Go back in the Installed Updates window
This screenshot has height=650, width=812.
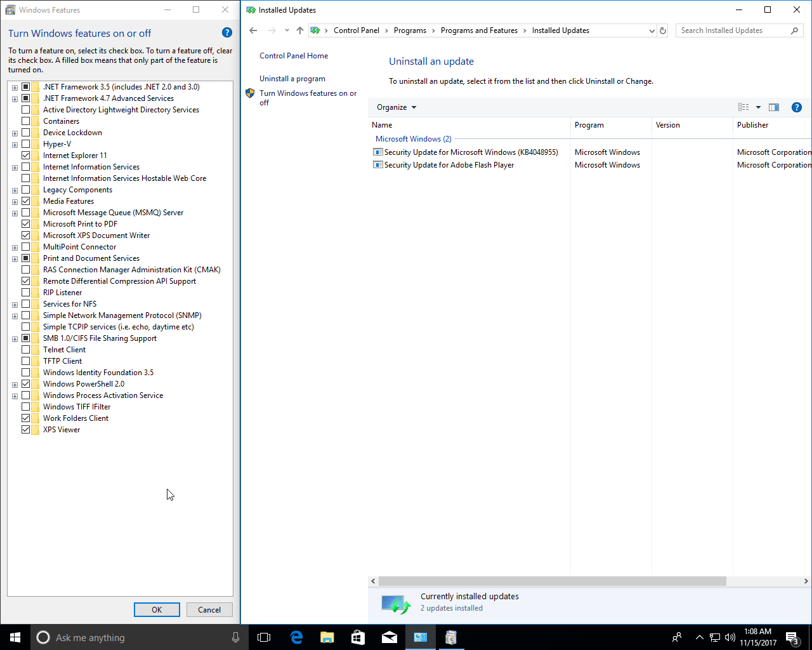253,30
